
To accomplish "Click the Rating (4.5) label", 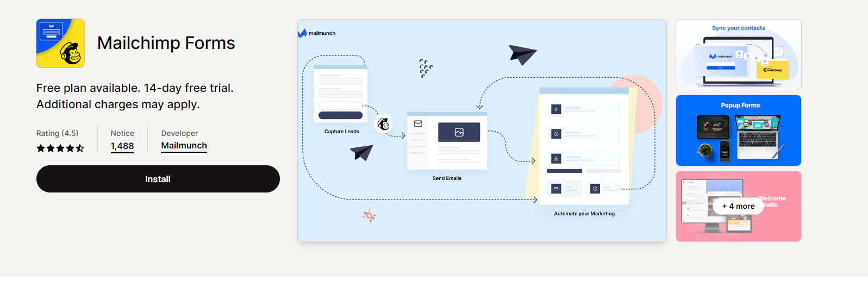I will (x=57, y=133).
